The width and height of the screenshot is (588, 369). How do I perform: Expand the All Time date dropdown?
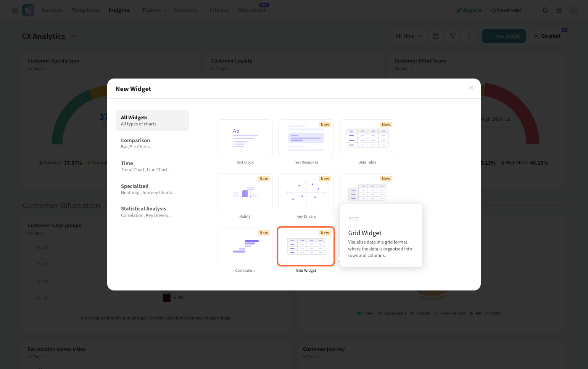click(409, 36)
